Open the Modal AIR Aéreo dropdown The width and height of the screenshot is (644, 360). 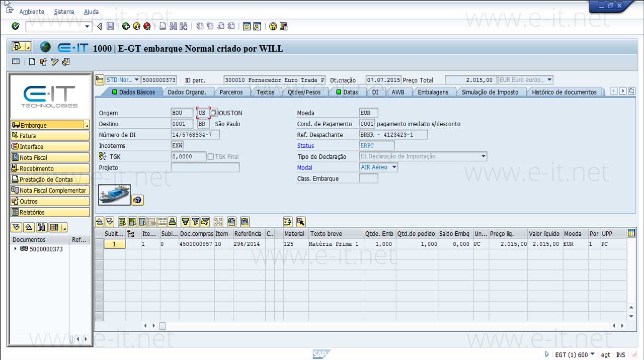(x=394, y=167)
